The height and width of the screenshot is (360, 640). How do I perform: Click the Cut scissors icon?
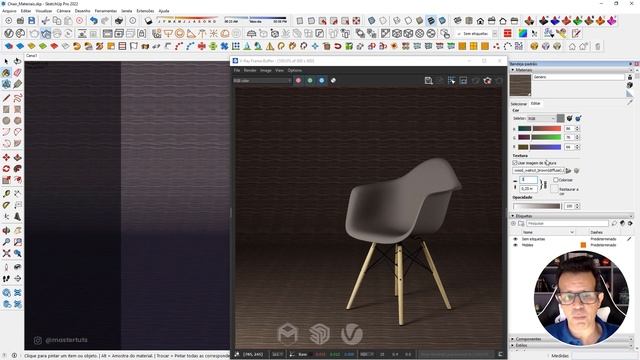pos(45,20)
